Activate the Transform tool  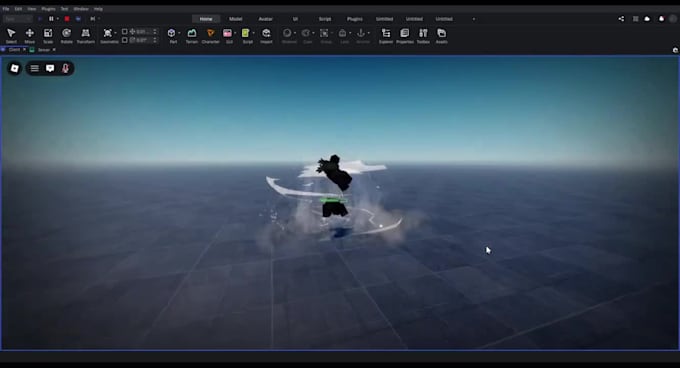85,35
